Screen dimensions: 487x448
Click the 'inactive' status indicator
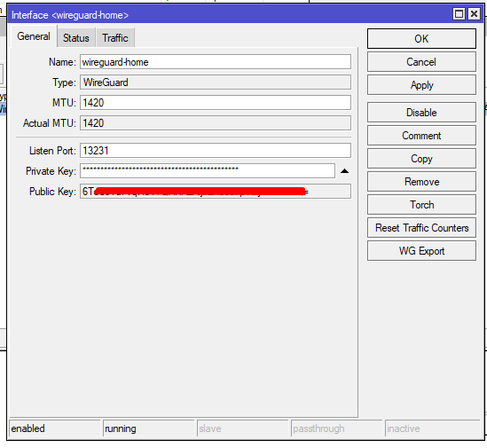[x=433, y=428]
